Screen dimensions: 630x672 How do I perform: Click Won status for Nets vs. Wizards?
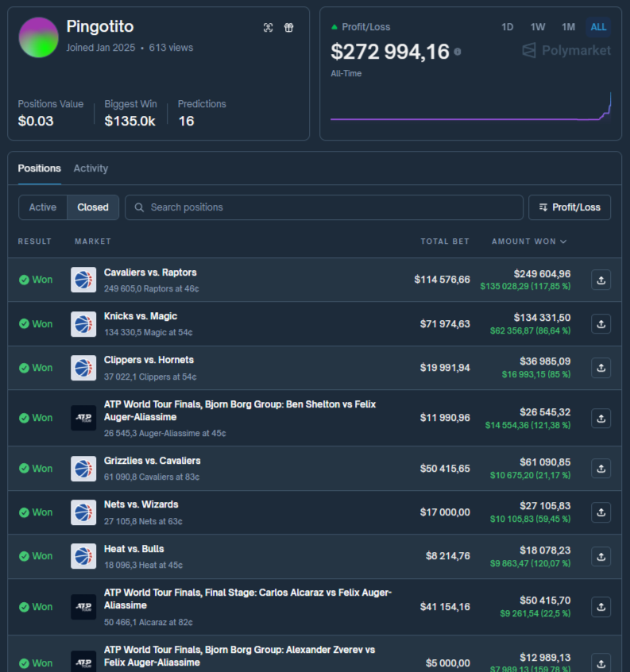tap(36, 512)
